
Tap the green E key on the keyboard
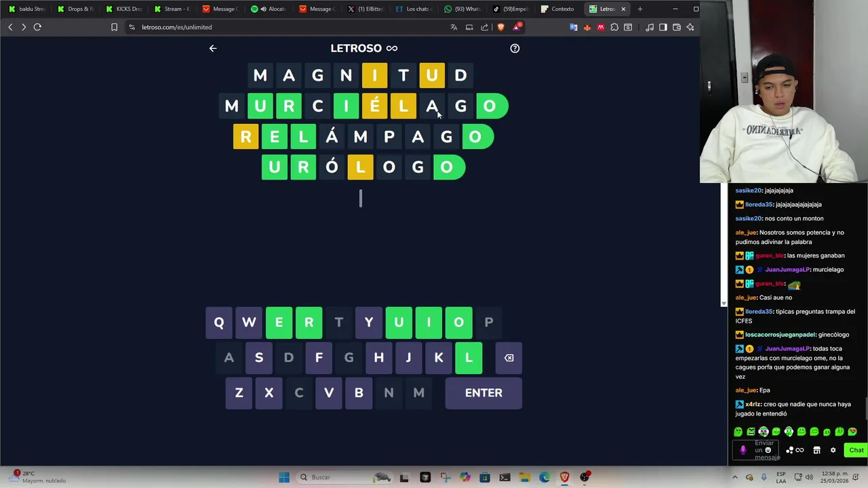(279, 323)
